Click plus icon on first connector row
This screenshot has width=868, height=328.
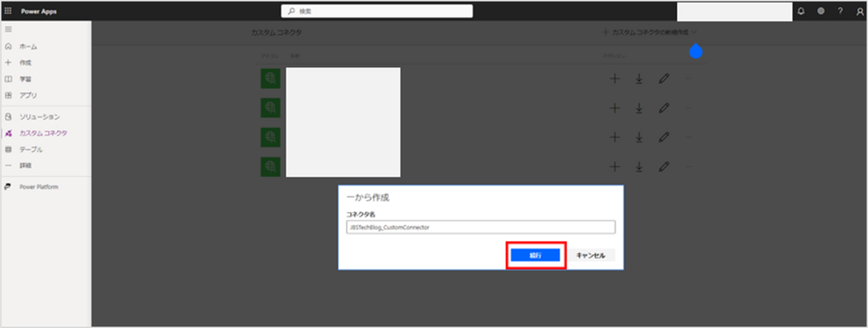click(615, 79)
